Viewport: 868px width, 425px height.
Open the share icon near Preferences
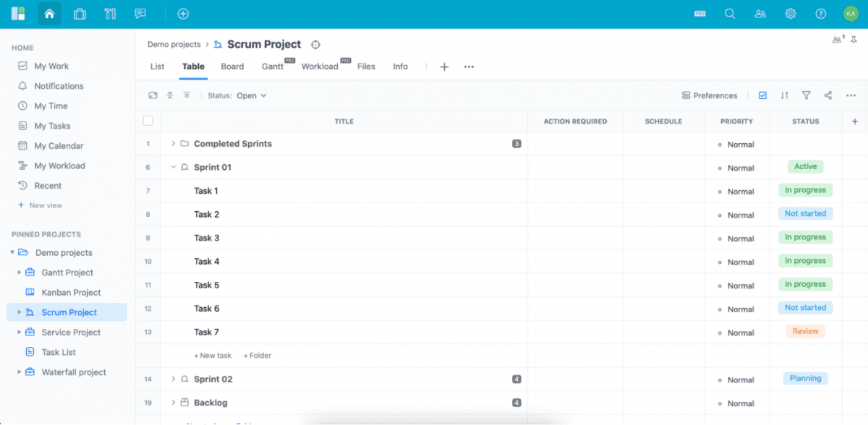(827, 95)
